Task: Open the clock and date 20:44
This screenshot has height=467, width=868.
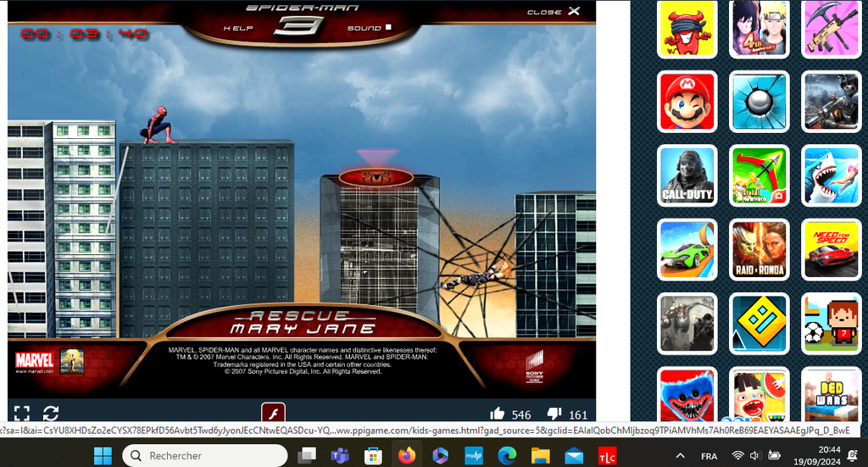Action: pyautogui.click(x=816, y=455)
